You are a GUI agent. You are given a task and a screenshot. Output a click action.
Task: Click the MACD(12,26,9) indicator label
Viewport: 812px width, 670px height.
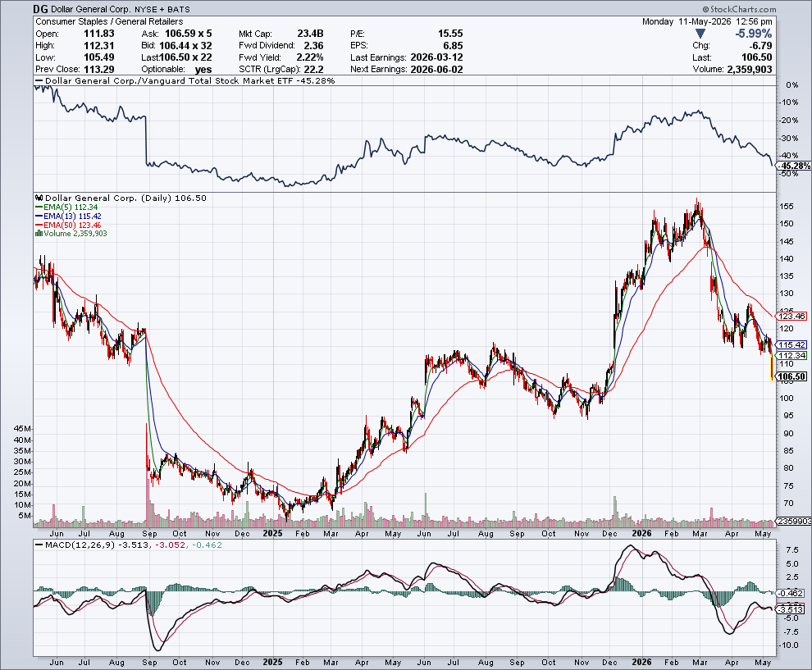80,545
